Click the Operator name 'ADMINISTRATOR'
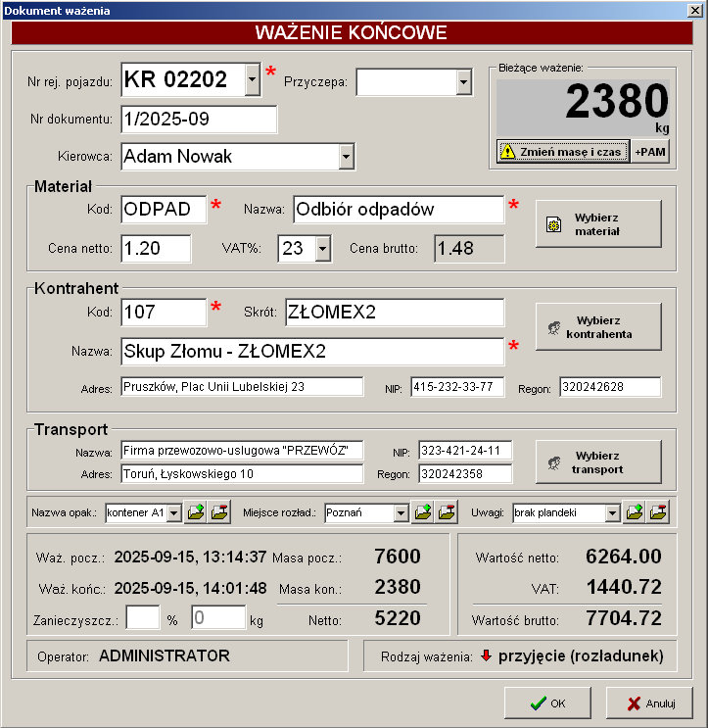The width and height of the screenshot is (708, 728). [165, 656]
